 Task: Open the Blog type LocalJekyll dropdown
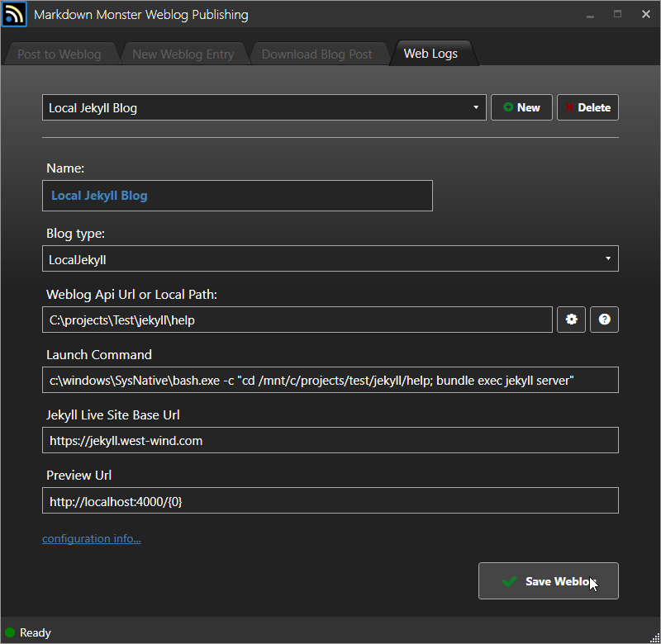tap(330, 258)
